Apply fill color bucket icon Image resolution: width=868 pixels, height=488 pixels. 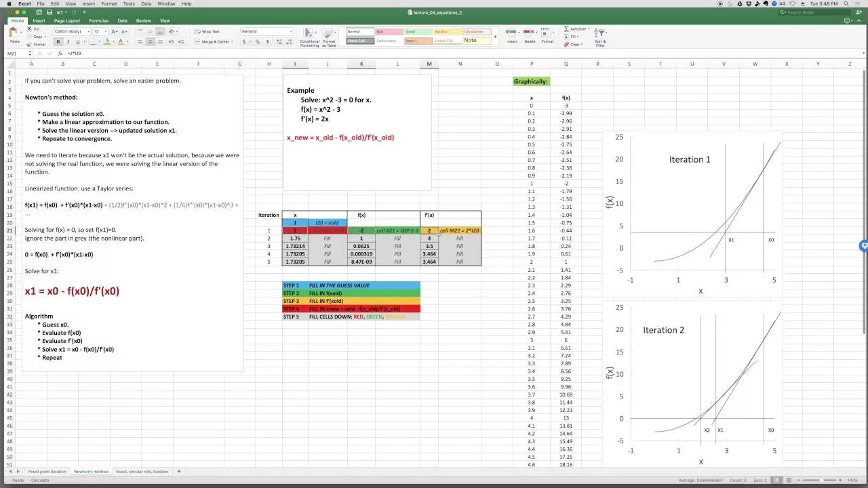click(x=106, y=42)
